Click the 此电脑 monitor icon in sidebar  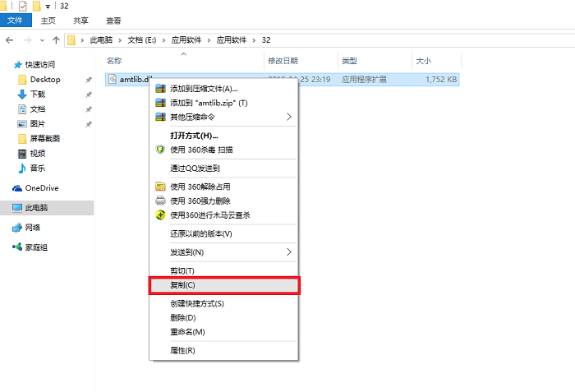tap(17, 208)
